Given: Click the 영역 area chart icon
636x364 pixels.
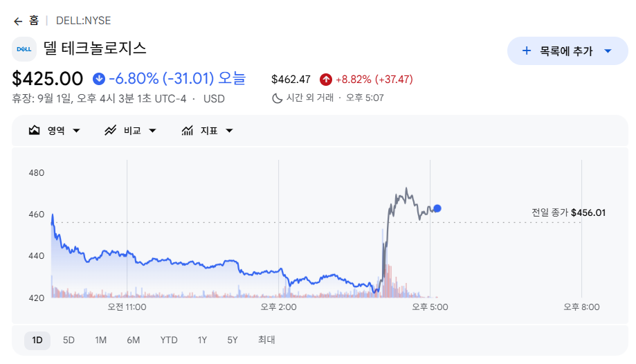Looking at the screenshot, I should point(35,130).
